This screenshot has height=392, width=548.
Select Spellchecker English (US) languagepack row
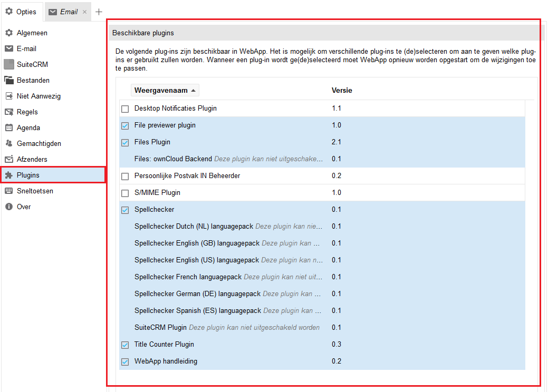point(322,260)
